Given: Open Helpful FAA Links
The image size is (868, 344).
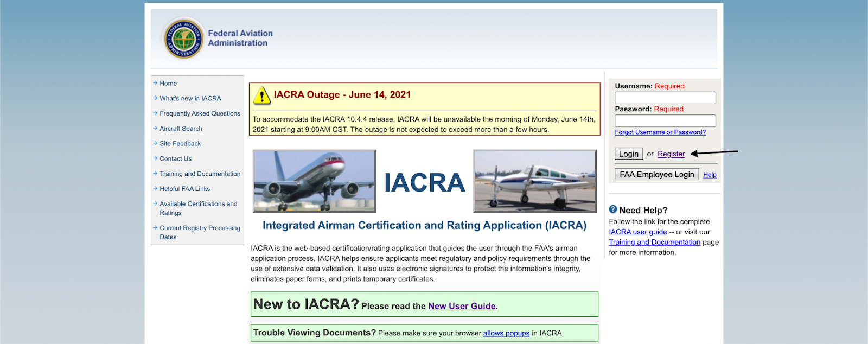Looking at the screenshot, I should click(x=184, y=189).
